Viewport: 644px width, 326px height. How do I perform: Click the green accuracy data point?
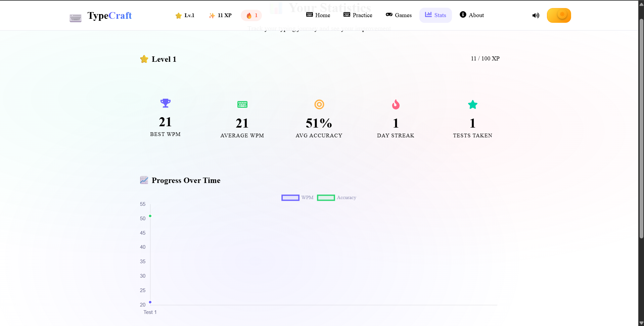(x=150, y=216)
